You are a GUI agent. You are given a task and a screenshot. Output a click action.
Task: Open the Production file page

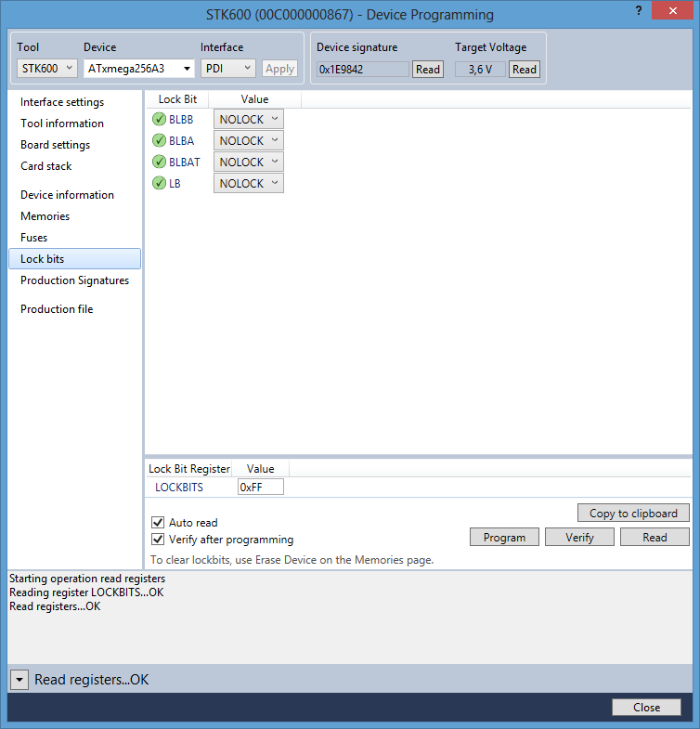[x=57, y=309]
